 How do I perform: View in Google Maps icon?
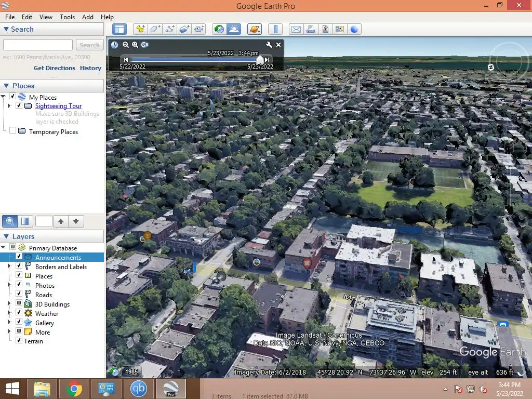pos(340,29)
